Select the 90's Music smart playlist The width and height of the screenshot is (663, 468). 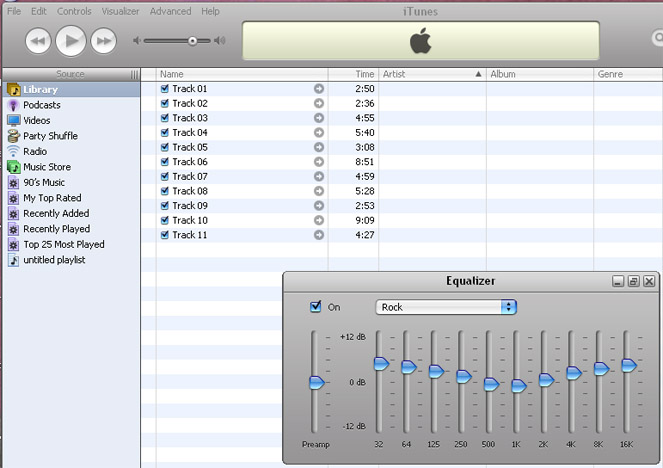pos(44,182)
